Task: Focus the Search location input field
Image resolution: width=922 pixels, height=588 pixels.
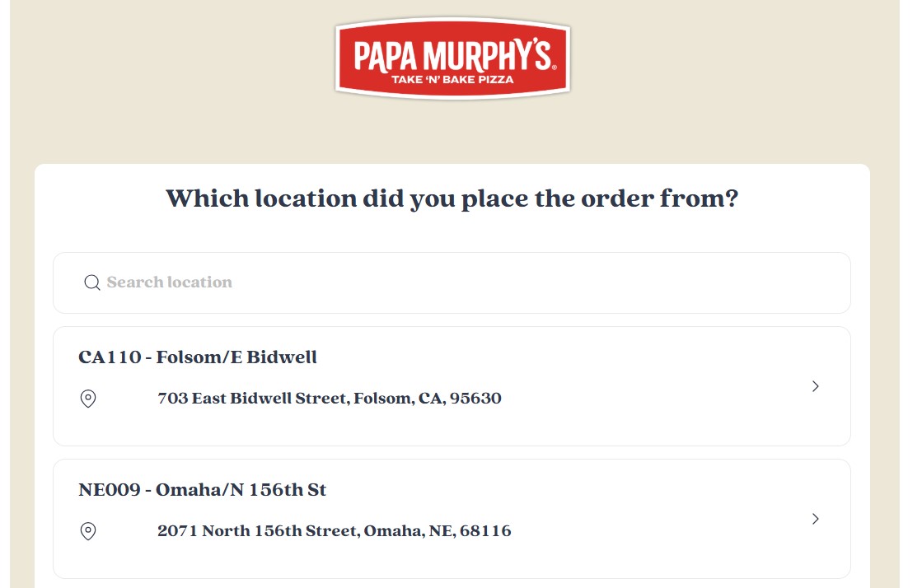Action: click(x=452, y=282)
